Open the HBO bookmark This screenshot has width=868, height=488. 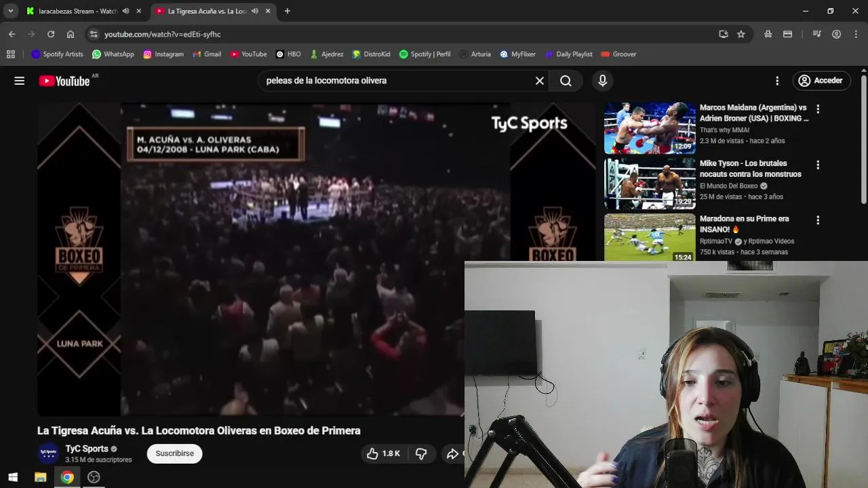(x=288, y=54)
